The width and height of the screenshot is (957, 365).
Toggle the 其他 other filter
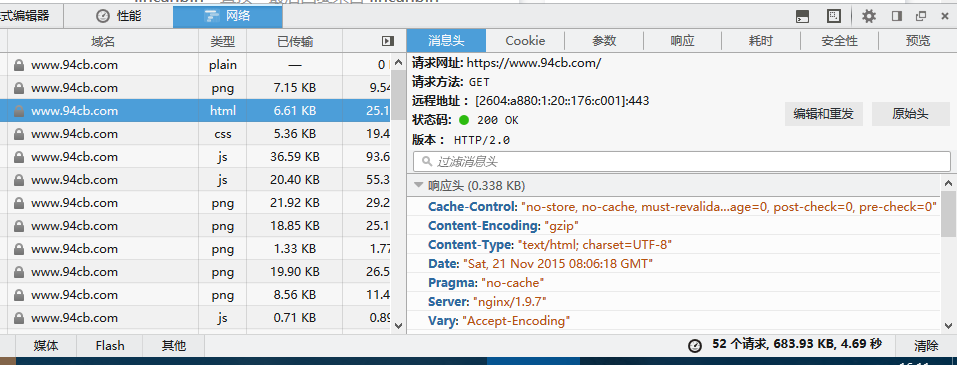tap(173, 345)
